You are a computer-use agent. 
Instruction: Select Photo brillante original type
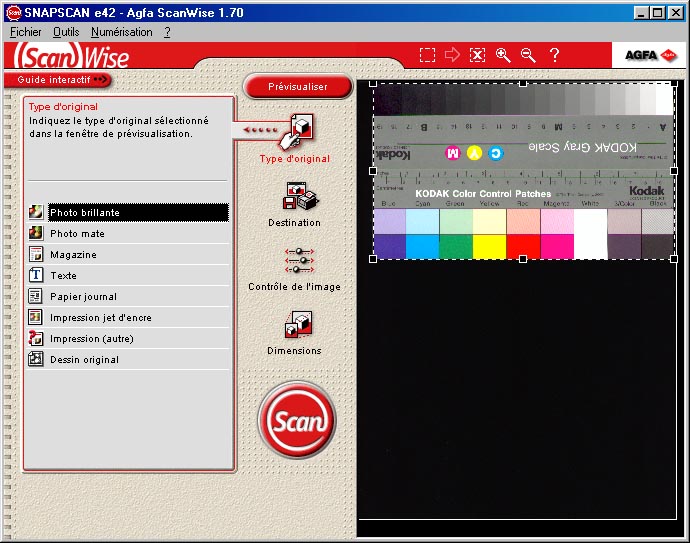[x=138, y=213]
